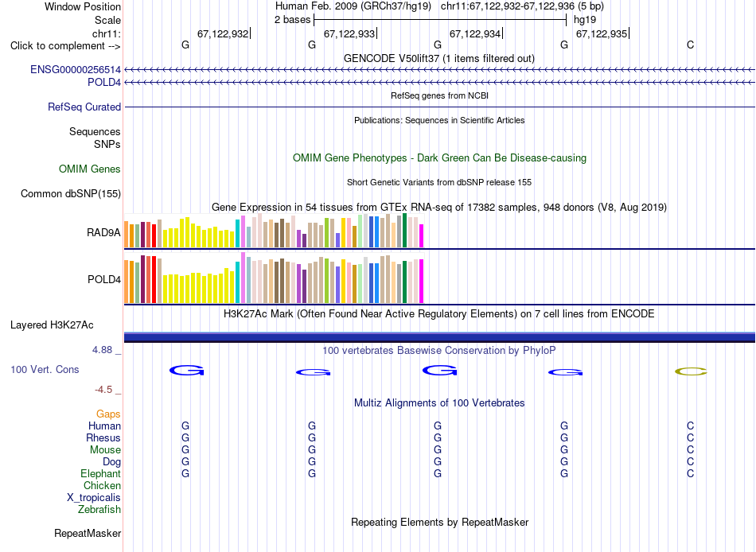Select the Mouse species row label
Screen dimensions: 756x552
click(x=105, y=450)
